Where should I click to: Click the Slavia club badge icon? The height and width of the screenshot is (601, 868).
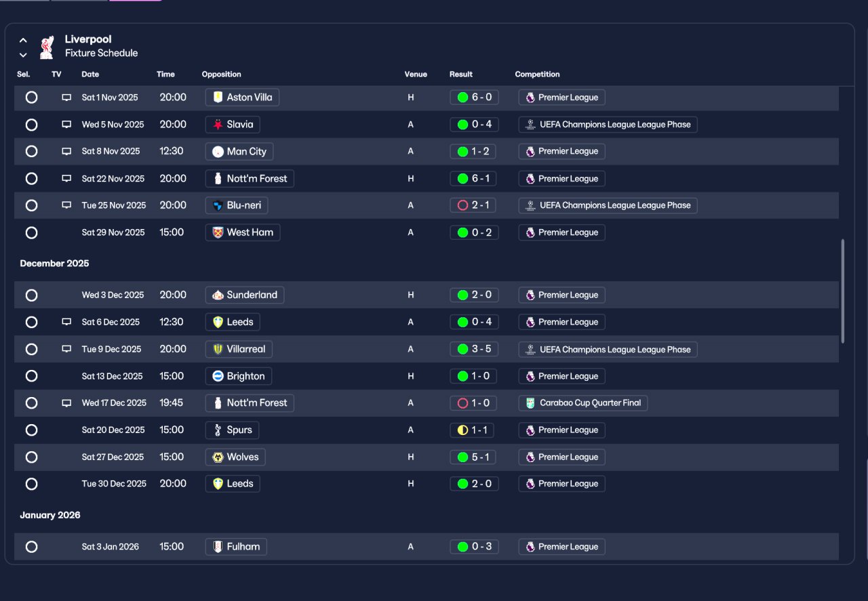pyautogui.click(x=218, y=125)
